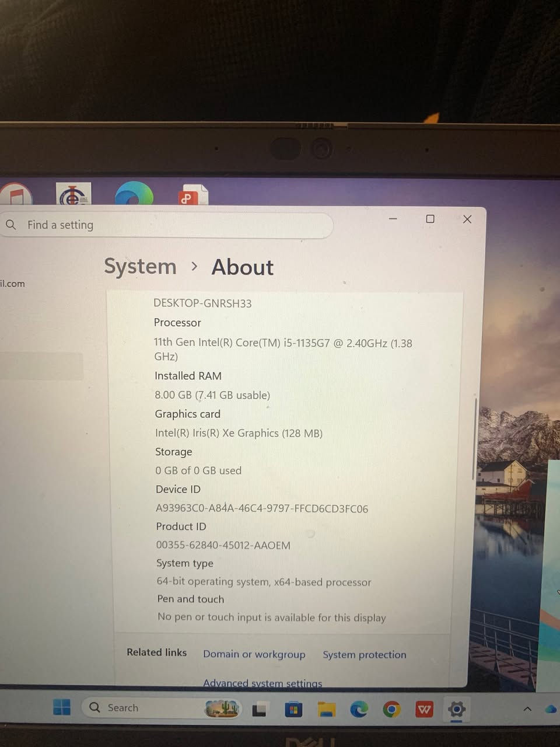
Task: Click the Processor label
Action: [177, 323]
